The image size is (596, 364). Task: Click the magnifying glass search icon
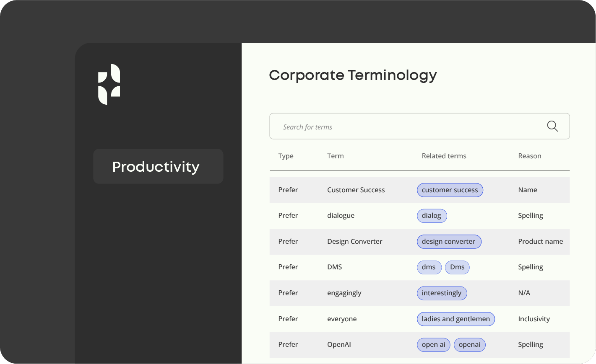coord(552,126)
